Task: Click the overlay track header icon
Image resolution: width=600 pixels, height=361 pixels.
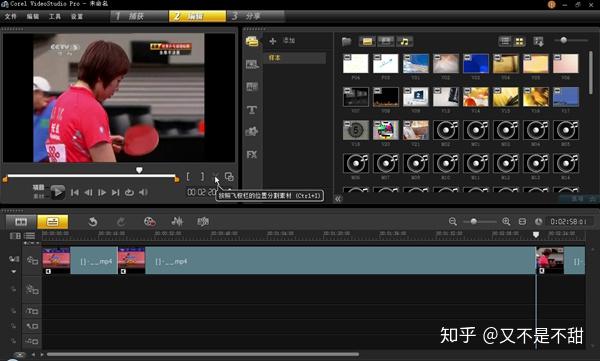Action: click(x=32, y=290)
